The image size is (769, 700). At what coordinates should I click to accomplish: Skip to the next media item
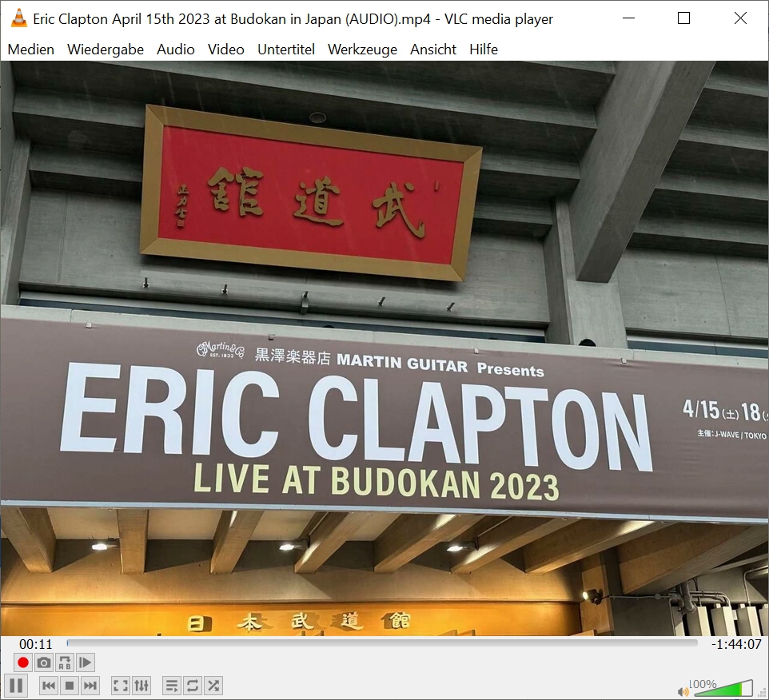(90, 686)
